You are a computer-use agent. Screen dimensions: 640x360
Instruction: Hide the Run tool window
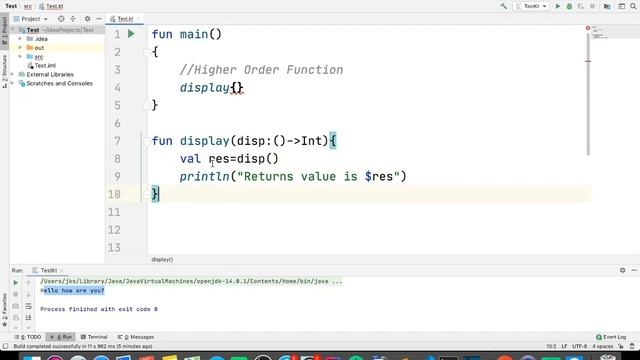[x=634, y=270]
